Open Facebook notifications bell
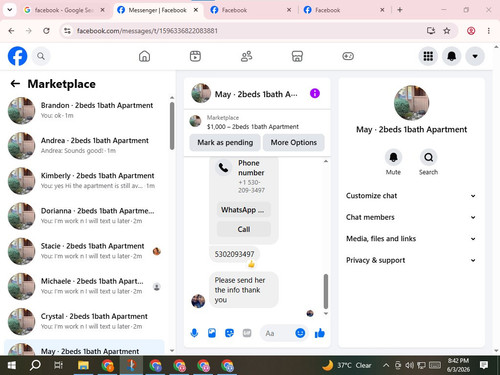 tap(452, 56)
